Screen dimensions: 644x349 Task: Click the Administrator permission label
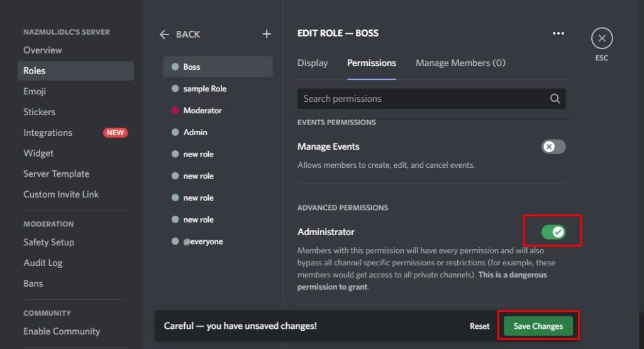coord(326,232)
